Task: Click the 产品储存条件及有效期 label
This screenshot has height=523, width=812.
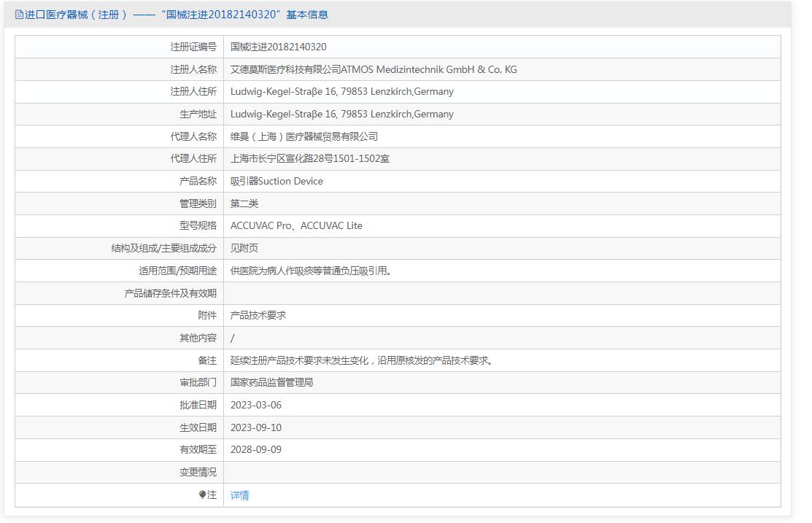Action: click(171, 294)
